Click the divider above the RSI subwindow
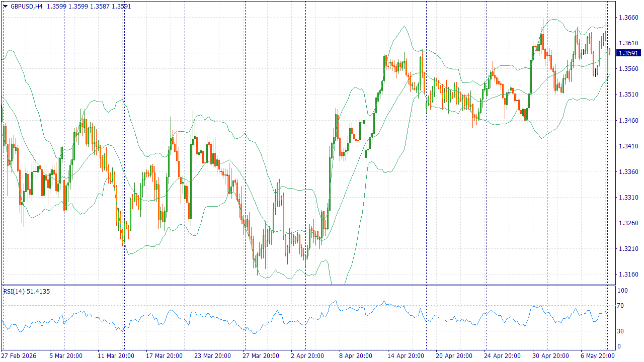 pyautogui.click(x=308, y=286)
